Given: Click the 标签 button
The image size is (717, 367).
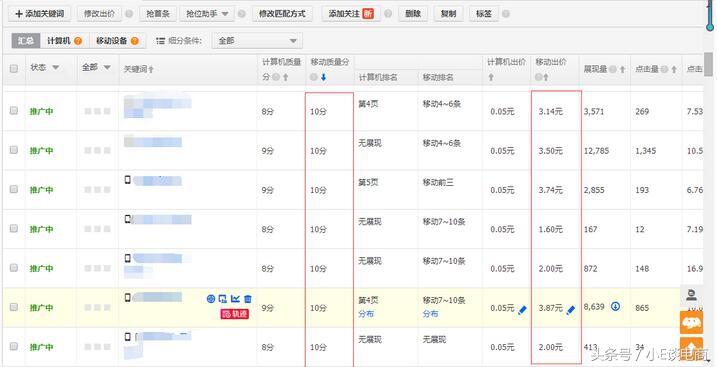Looking at the screenshot, I should 484,14.
